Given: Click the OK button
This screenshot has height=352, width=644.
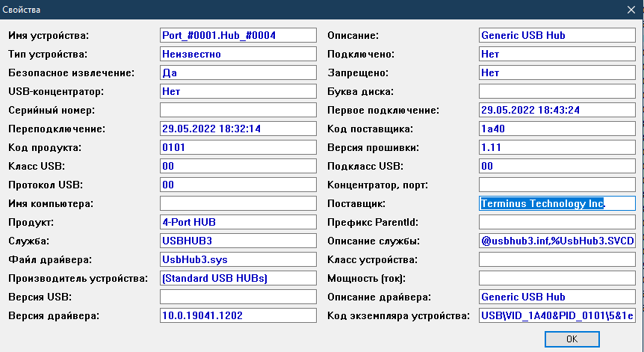Looking at the screenshot, I should 572,339.
